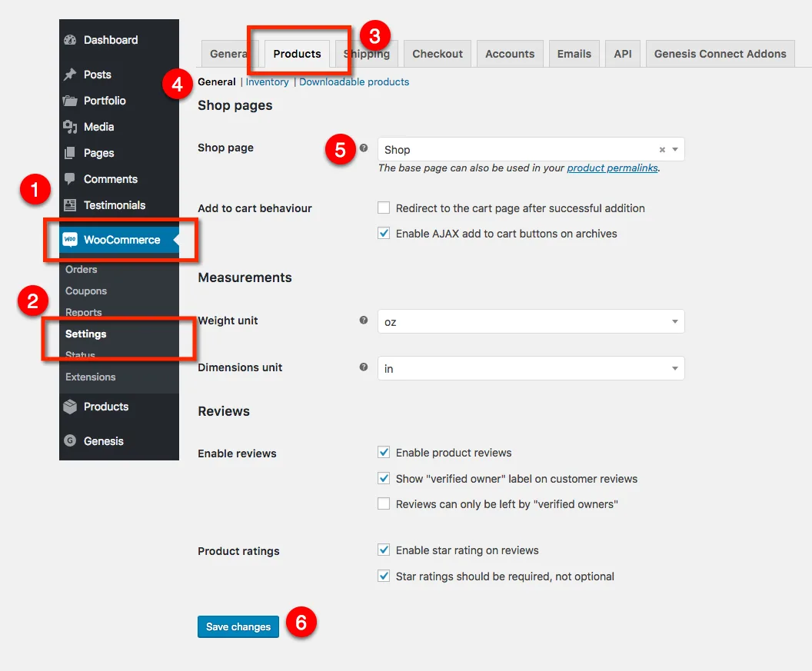
Task: Click the help icon beside Weight unit
Action: coord(364,320)
